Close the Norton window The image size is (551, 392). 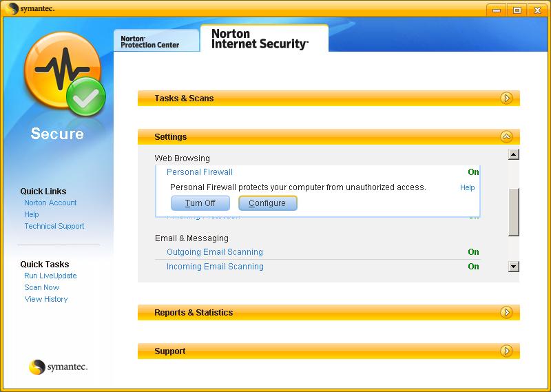tap(537, 10)
